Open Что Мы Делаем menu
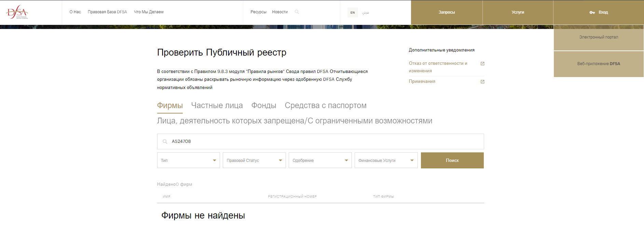Screen dimensions: 644x225 pyautogui.click(x=149, y=12)
